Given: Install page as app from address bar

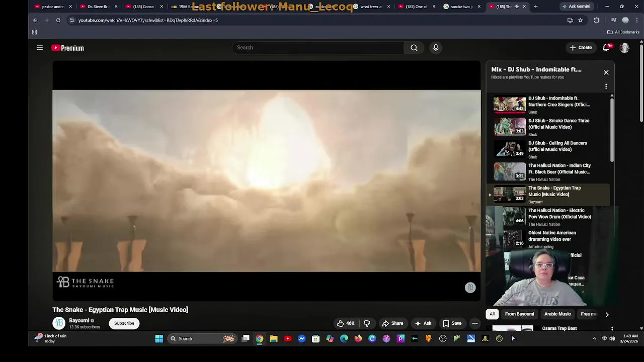Looking at the screenshot, I should pos(570,20).
